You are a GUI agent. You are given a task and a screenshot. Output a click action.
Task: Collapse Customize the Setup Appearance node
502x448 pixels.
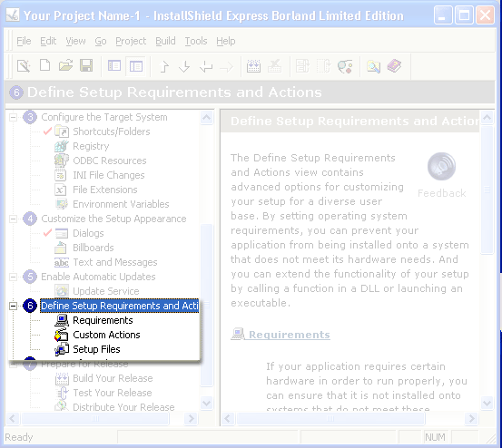[x=13, y=219]
